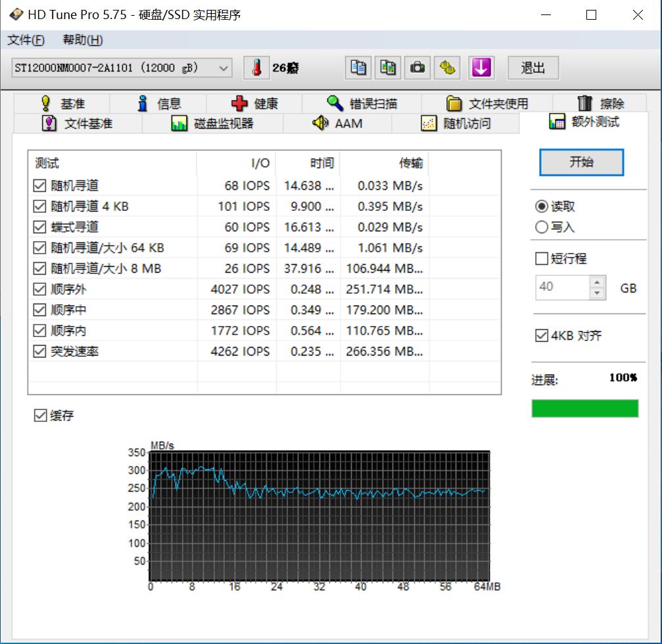Click the green chart icon on 磁盘监视器 tab
The image size is (662, 644).
click(179, 123)
